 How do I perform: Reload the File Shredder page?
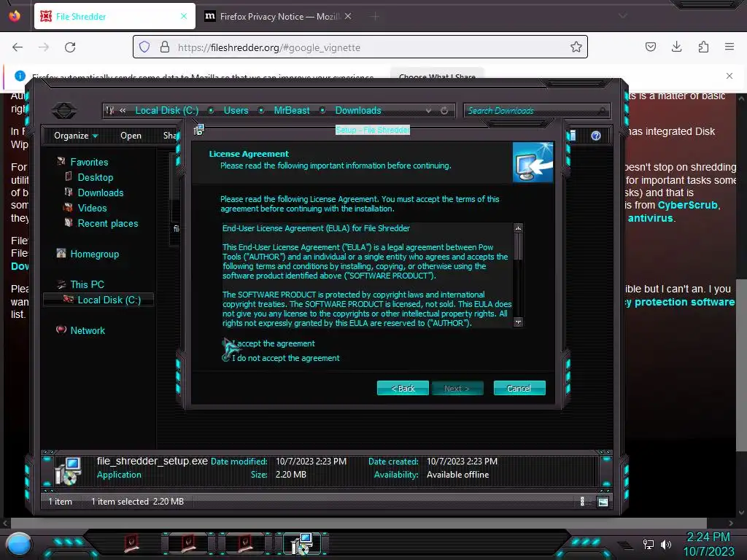click(x=70, y=47)
